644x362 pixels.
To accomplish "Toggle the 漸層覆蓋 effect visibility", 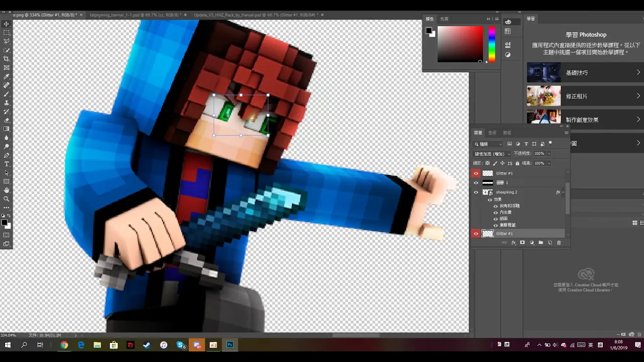I will 496,225.
